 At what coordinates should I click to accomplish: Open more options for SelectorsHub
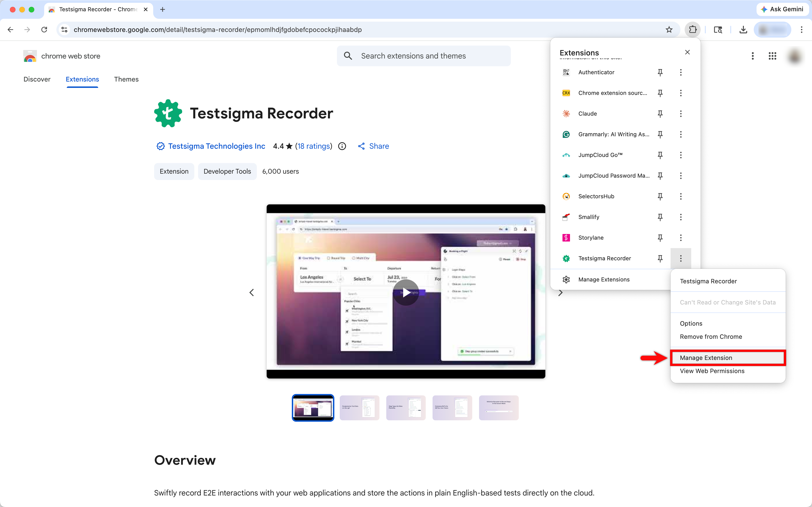(681, 196)
